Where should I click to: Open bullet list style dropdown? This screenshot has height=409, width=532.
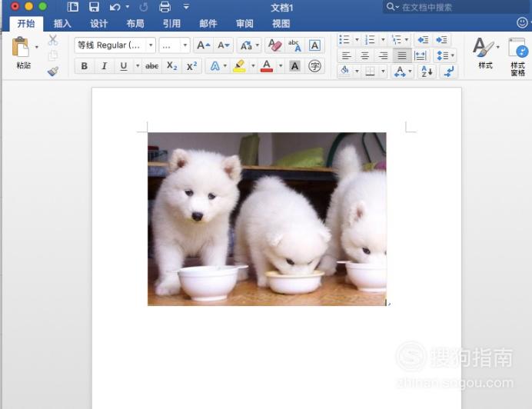[x=357, y=40]
